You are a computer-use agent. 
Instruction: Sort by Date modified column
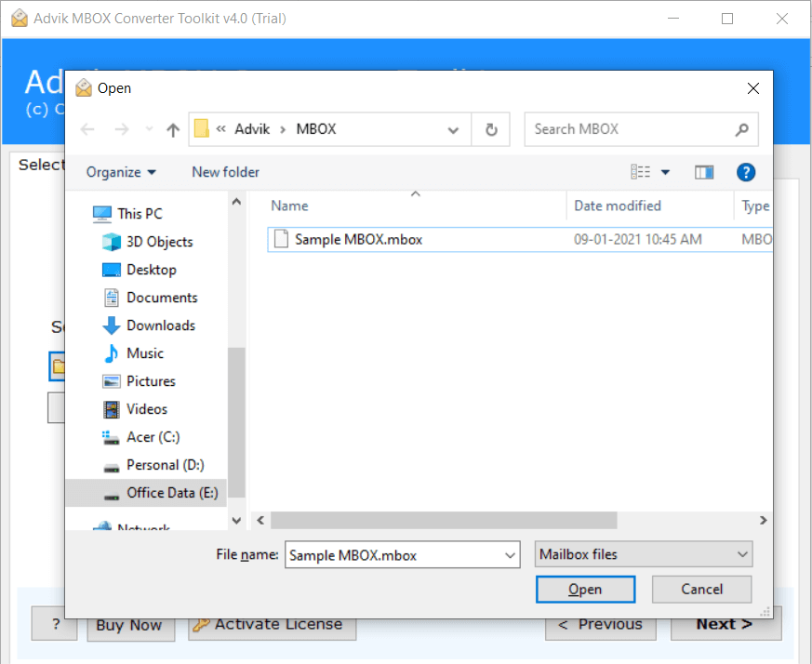pyautogui.click(x=618, y=206)
